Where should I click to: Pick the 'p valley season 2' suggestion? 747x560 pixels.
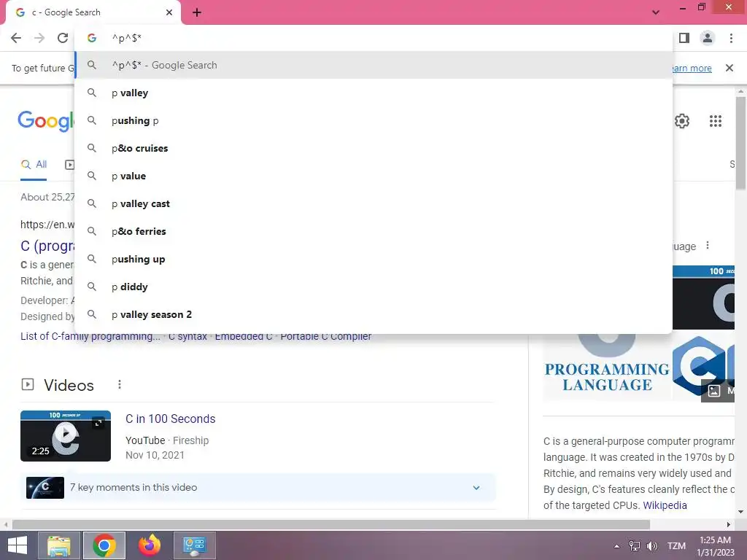point(374,314)
